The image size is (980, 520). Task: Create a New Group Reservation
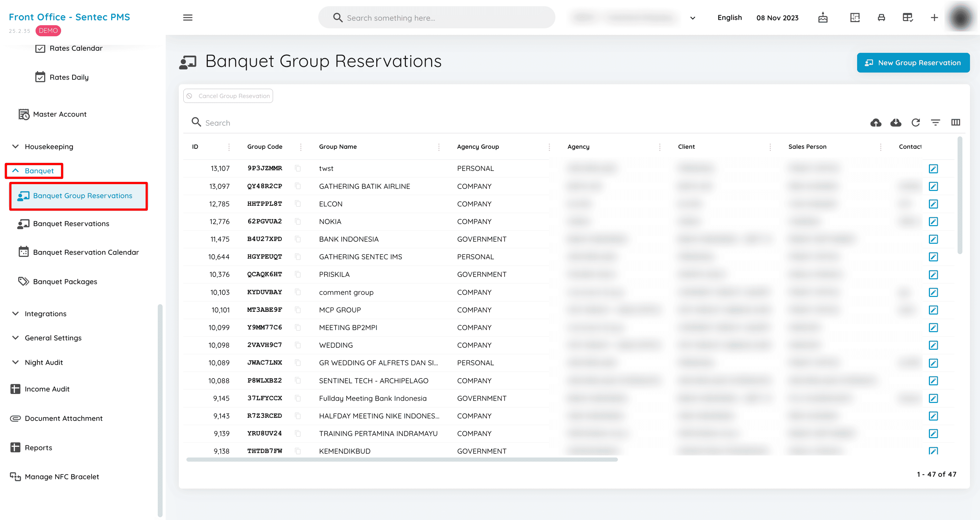tap(913, 63)
